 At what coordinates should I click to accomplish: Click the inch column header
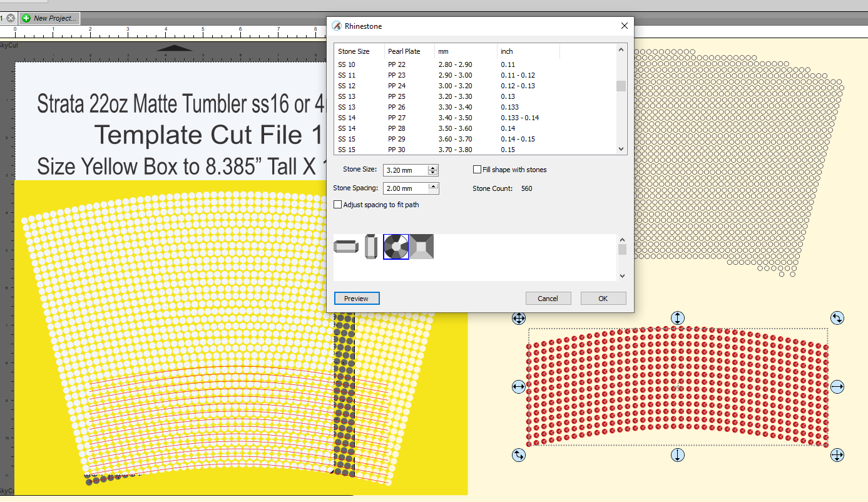[528, 51]
